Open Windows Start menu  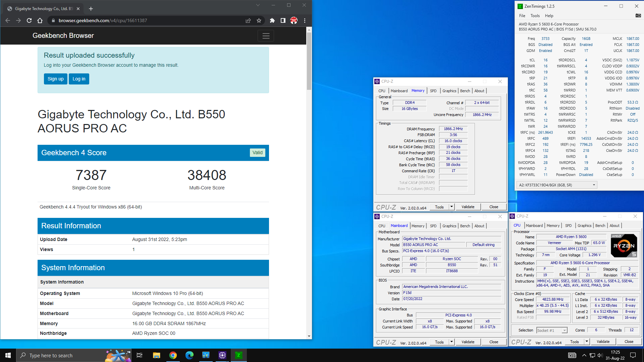[8, 355]
